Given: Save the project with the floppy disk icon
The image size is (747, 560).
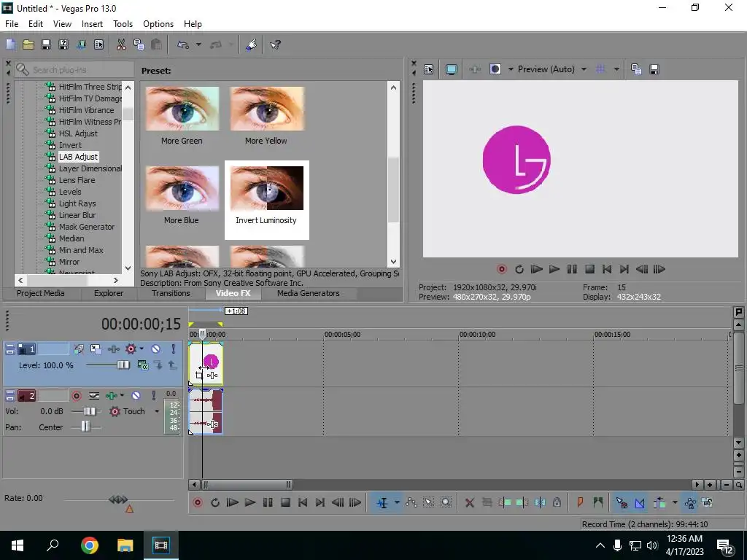Looking at the screenshot, I should (x=46, y=44).
